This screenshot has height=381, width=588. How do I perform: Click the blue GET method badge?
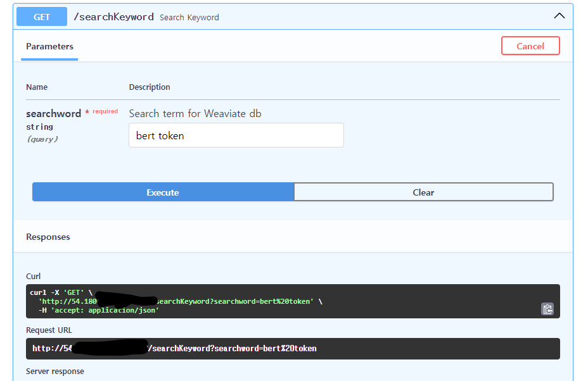point(42,17)
